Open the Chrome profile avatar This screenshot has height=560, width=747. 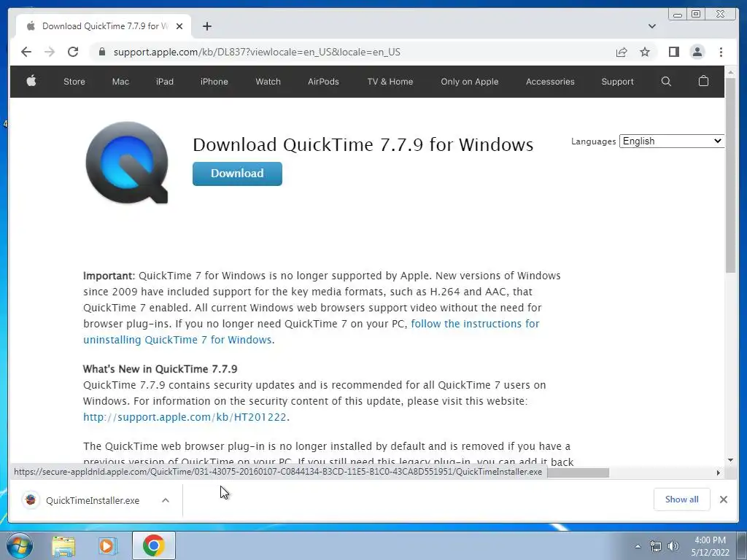coord(697,52)
